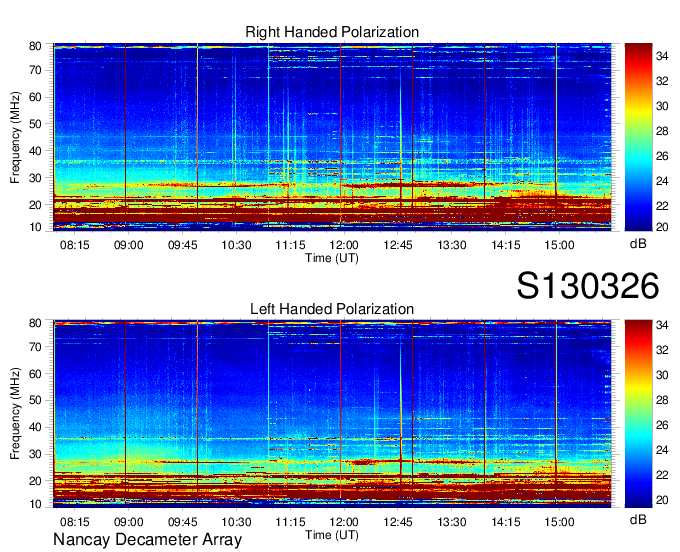Click the 'Nancay Decameter Array' caption
The width and height of the screenshot is (680, 552).
(147, 540)
